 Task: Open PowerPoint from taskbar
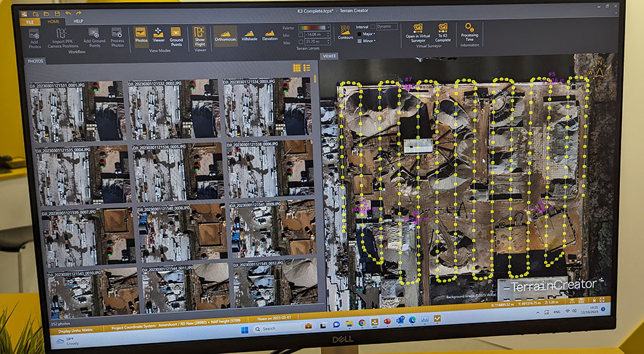coord(387,322)
